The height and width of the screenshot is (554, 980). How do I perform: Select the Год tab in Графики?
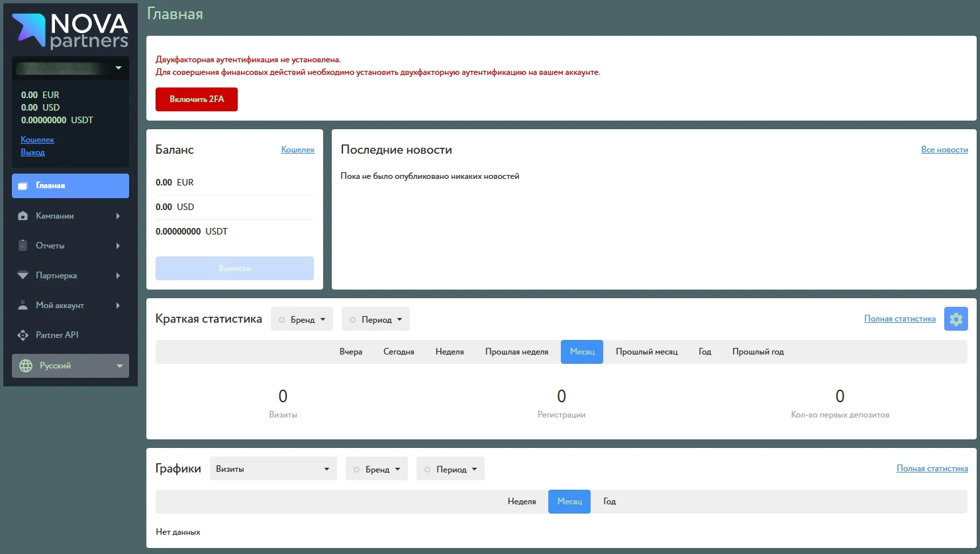click(609, 502)
